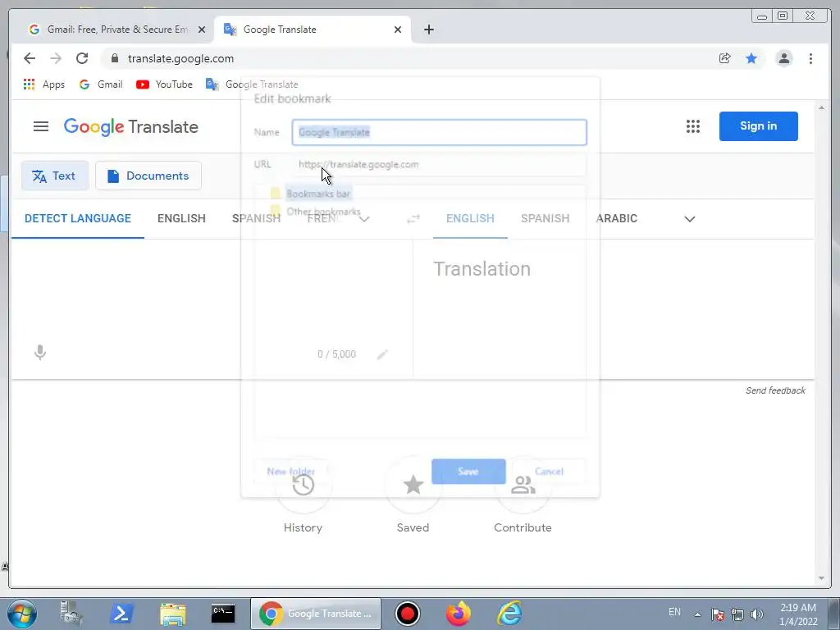Open Firefox from the taskbar
The image size is (840, 630).
[458, 614]
